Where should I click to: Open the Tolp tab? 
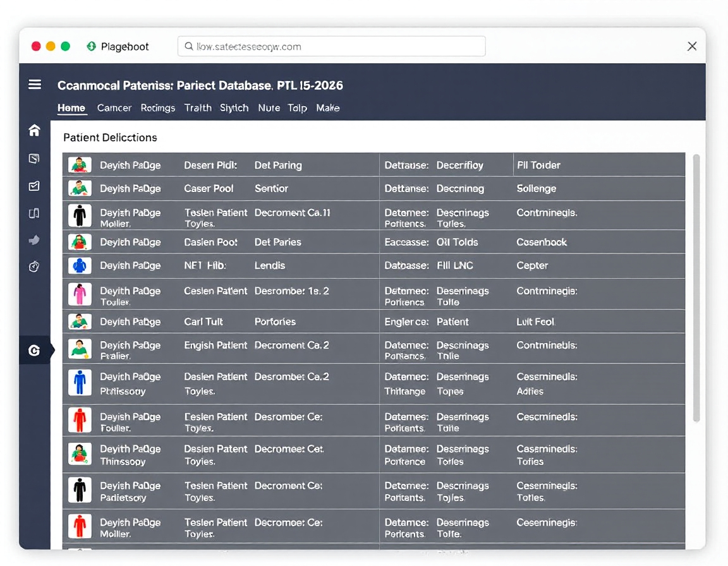click(297, 108)
